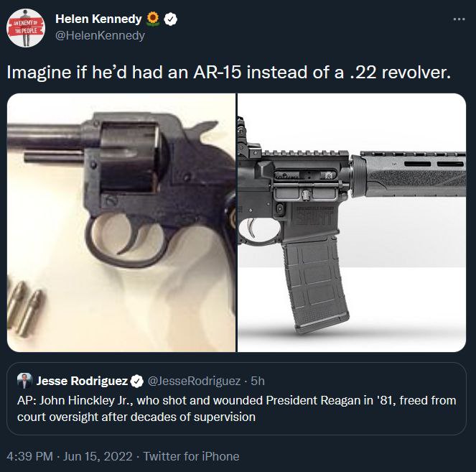Click the Twitter for iPhone source link
476x472 pixels.
(191, 456)
